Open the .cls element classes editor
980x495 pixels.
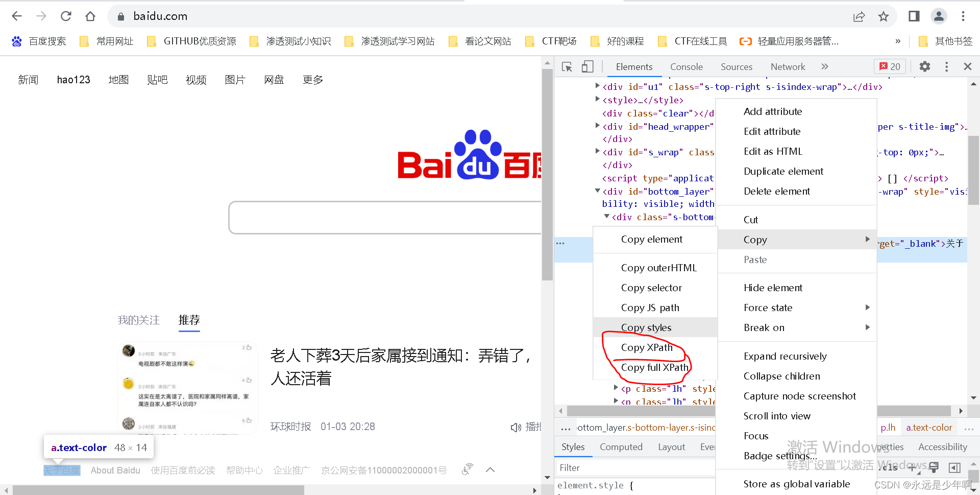tap(888, 467)
